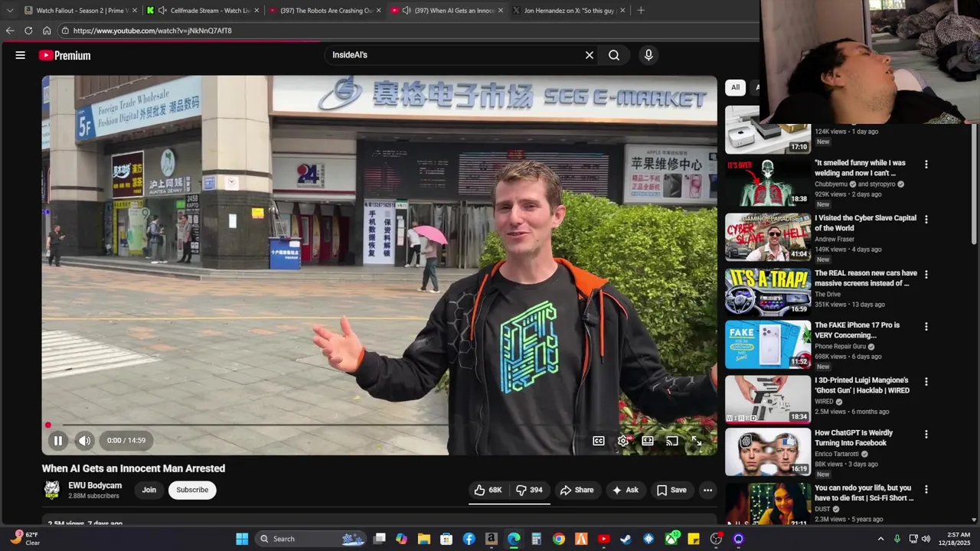Open EWU Bodycam channel avatar
The width and height of the screenshot is (980, 551).
point(52,490)
